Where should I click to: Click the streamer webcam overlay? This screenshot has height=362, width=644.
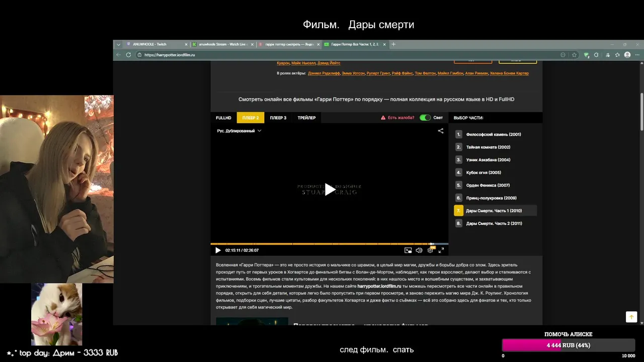point(57,189)
